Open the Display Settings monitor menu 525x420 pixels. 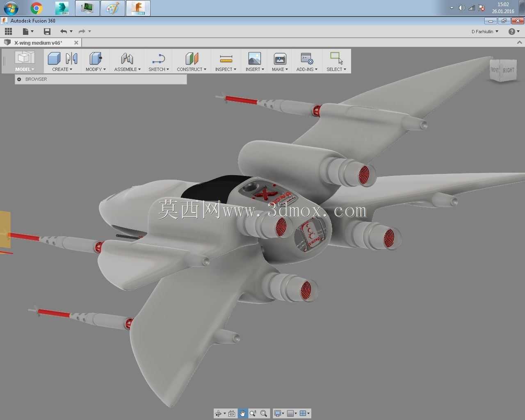(279, 413)
